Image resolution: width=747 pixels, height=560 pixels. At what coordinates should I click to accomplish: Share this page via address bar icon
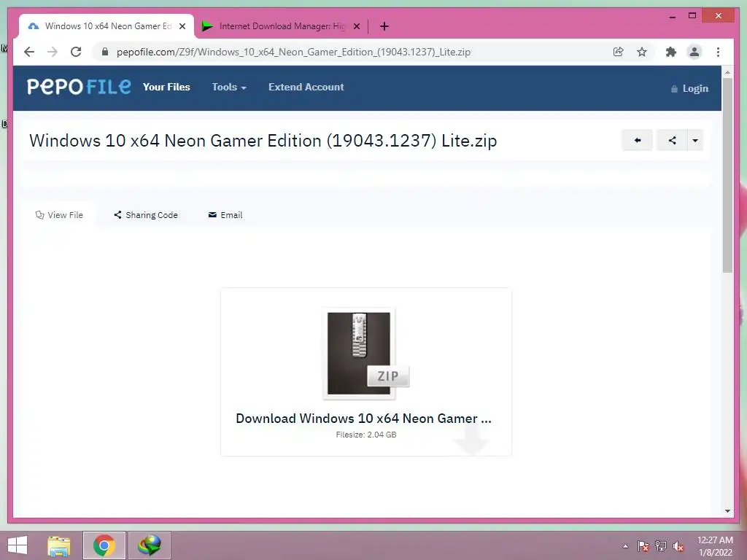tap(619, 52)
